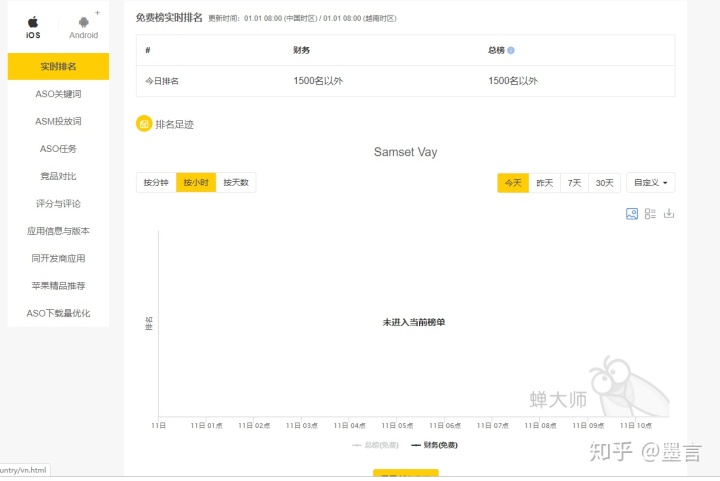This screenshot has width=720, height=481.
Task: Select the 按分钟 granularity option
Action: tap(156, 182)
